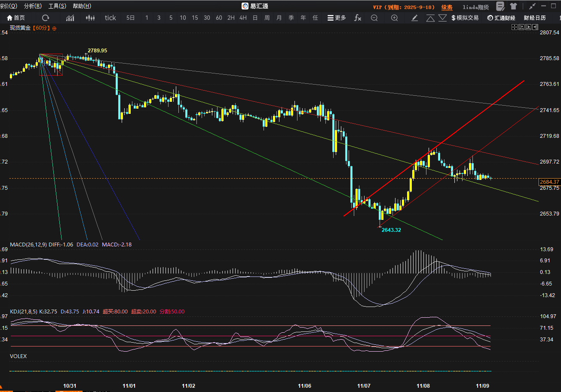Screen dimensions: 561x392
Task: Open the fx indicator formula tool
Action: click(x=357, y=18)
